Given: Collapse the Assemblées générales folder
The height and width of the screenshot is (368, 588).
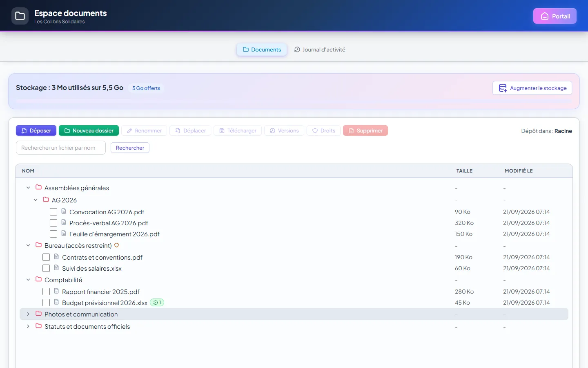Looking at the screenshot, I should [x=28, y=188].
